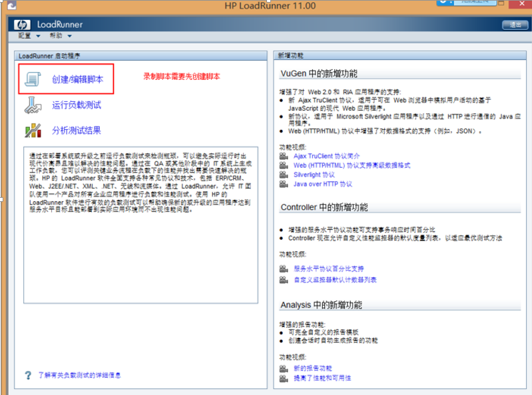Click the question mark help icon
532x395 pixels.
coord(28,375)
